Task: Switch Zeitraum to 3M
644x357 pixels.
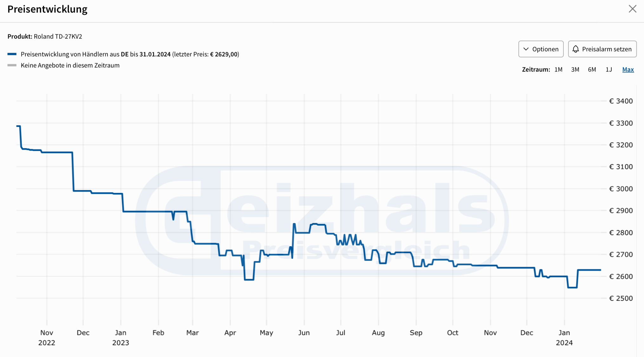Action: 575,69
